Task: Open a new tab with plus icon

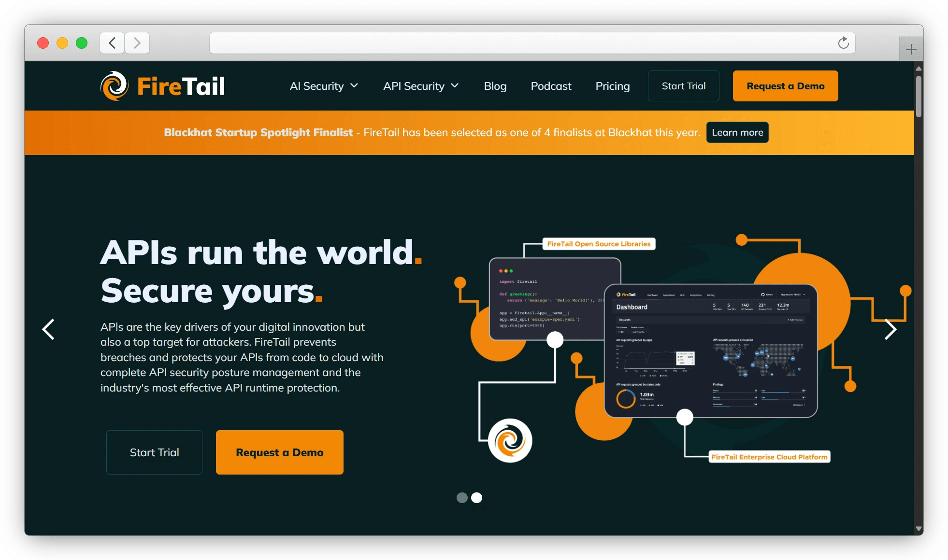Action: pos(911,49)
